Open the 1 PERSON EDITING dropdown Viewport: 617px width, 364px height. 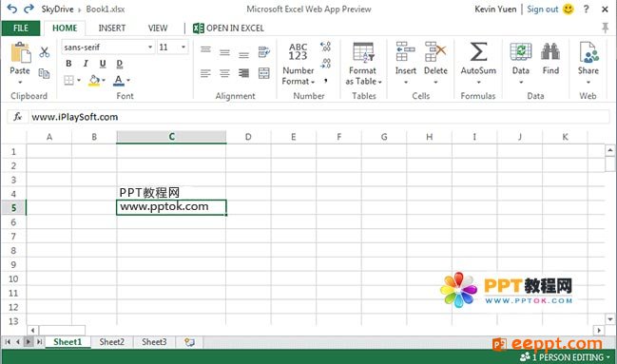click(x=565, y=357)
